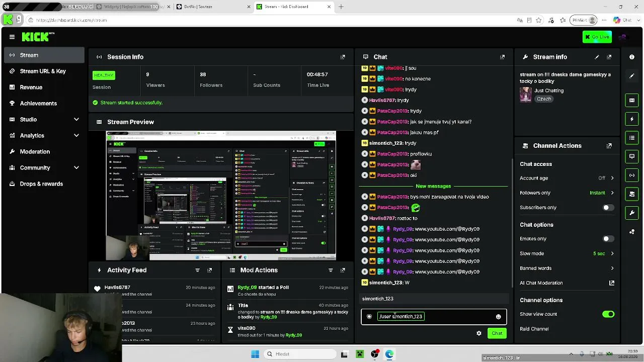This screenshot has height=362, width=644.
Task: Click the pencil edit icon in right sidebar
Action: pos(632,76)
